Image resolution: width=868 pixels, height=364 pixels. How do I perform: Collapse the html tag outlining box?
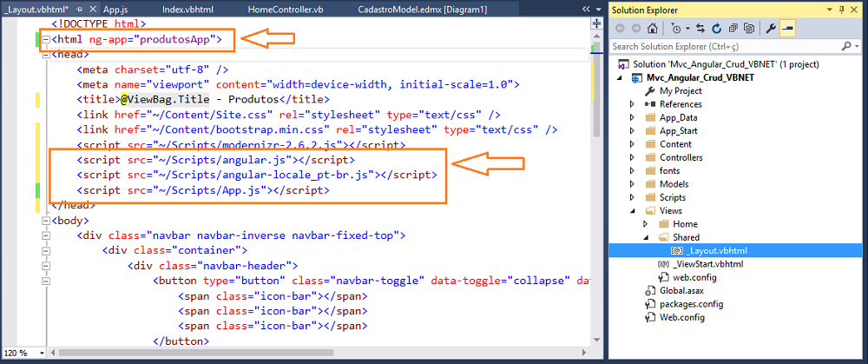pos(46,39)
